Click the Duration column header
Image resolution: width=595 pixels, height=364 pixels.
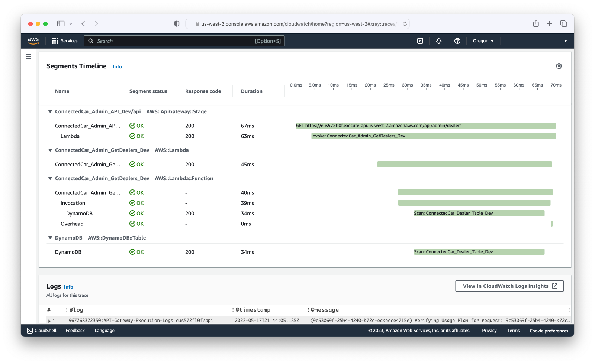252,91
